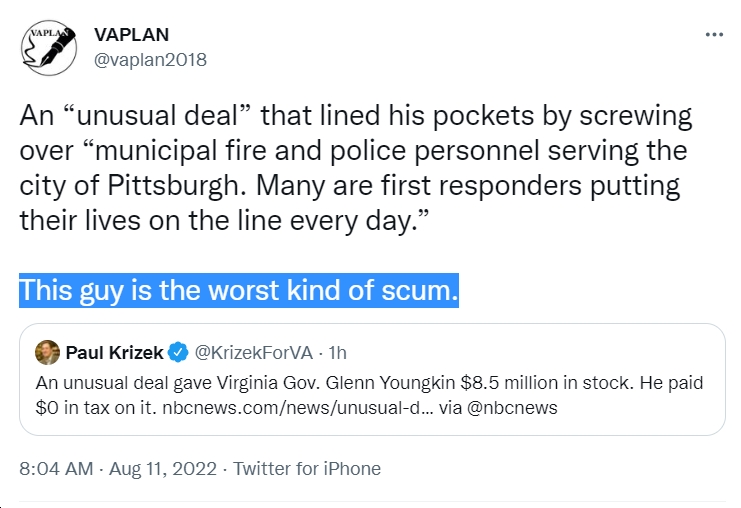Click the Aug 11, 2022 date
This screenshot has width=741, height=508.
[x=163, y=469]
